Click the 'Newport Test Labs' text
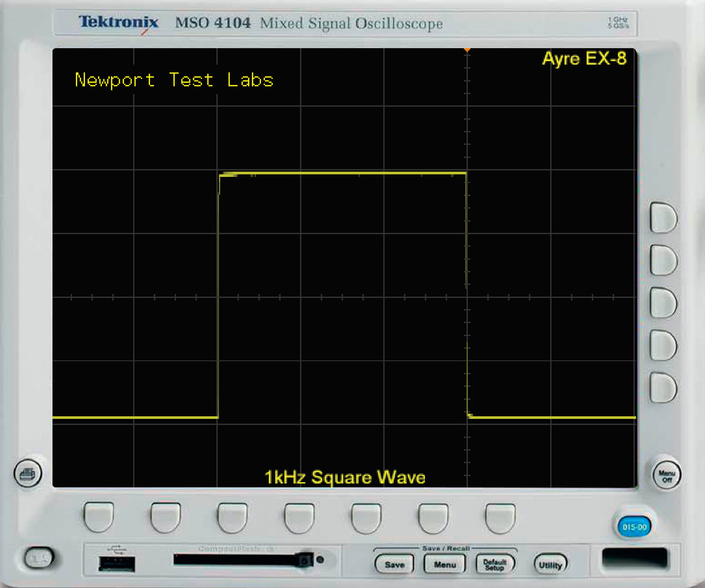705x588 pixels. [x=174, y=80]
